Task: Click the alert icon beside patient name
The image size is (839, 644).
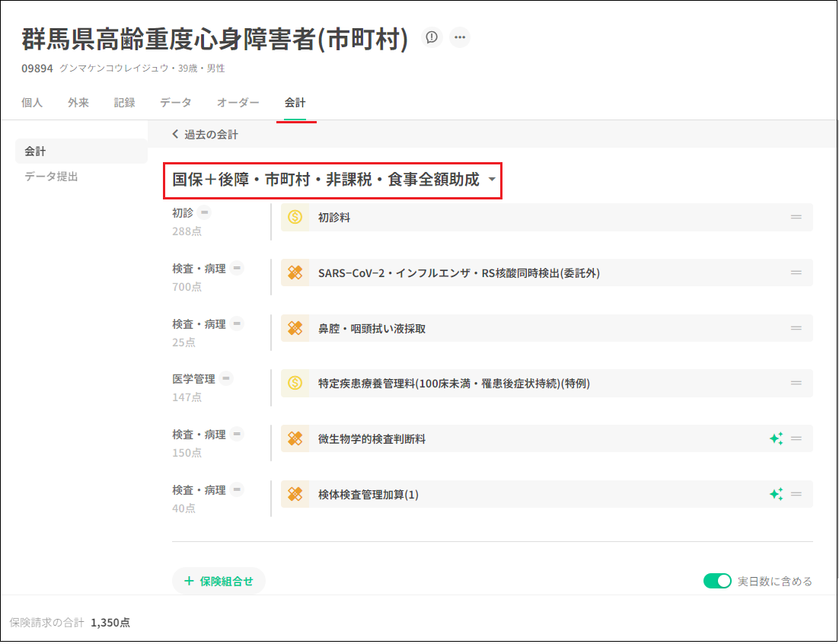Action: coord(432,37)
